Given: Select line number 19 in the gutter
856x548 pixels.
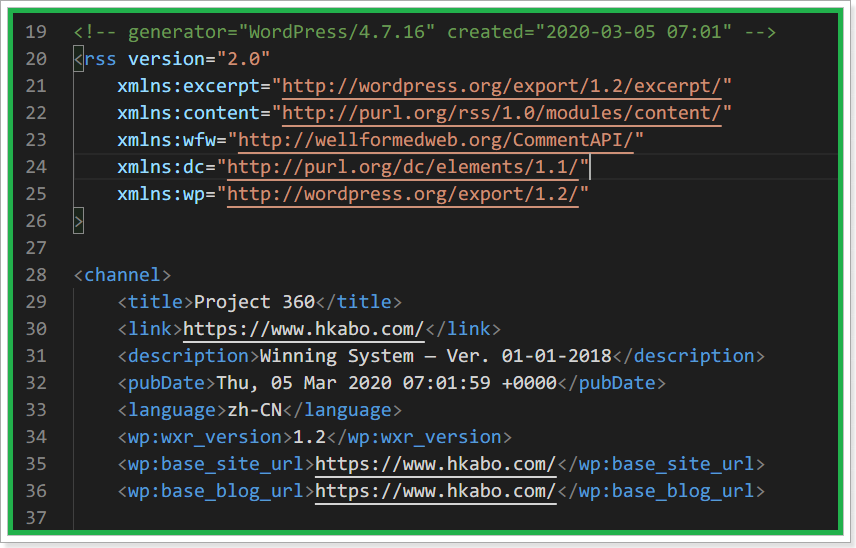Looking at the screenshot, I should coord(36,32).
